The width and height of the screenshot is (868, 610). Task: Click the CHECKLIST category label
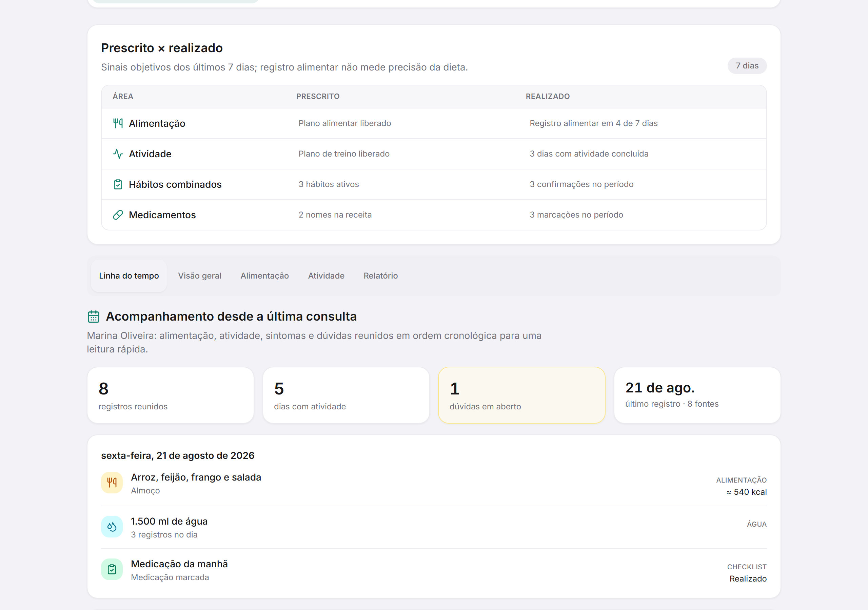[747, 567]
